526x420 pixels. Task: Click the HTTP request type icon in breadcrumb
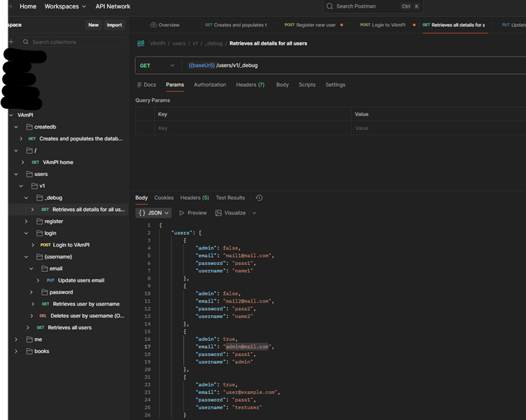tap(141, 43)
